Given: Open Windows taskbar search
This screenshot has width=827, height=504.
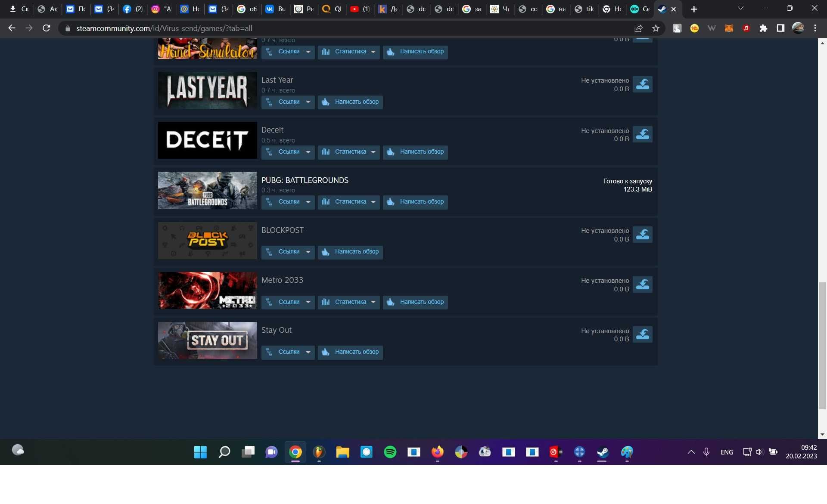Looking at the screenshot, I should (x=224, y=452).
